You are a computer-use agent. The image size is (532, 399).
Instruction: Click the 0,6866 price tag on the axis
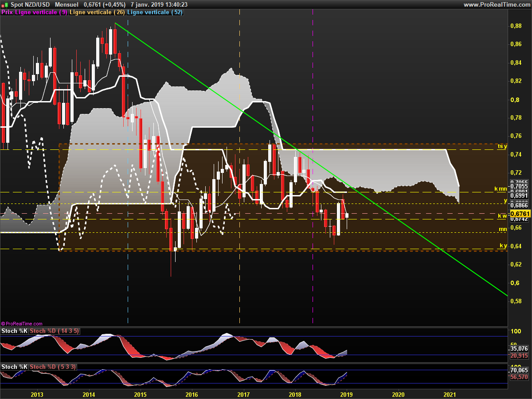520,206
